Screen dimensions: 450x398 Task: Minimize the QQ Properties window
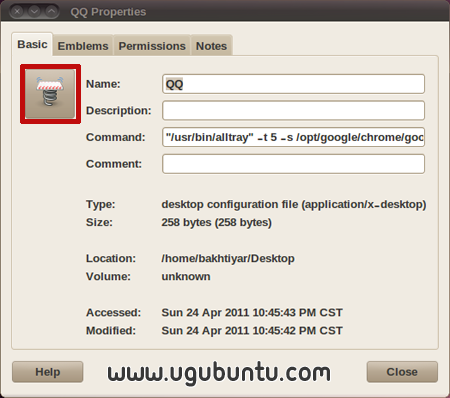(x=34, y=12)
